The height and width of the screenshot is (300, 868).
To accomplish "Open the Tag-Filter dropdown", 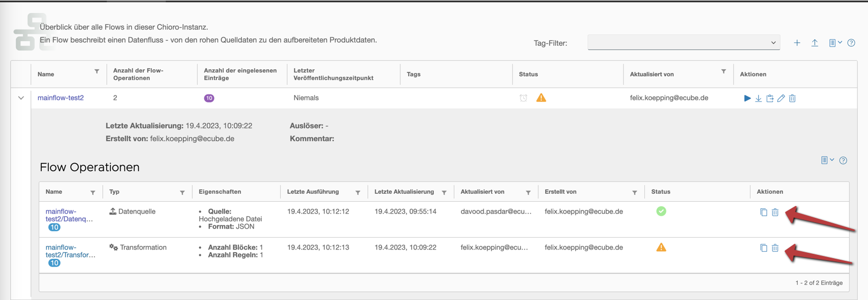I will 684,43.
